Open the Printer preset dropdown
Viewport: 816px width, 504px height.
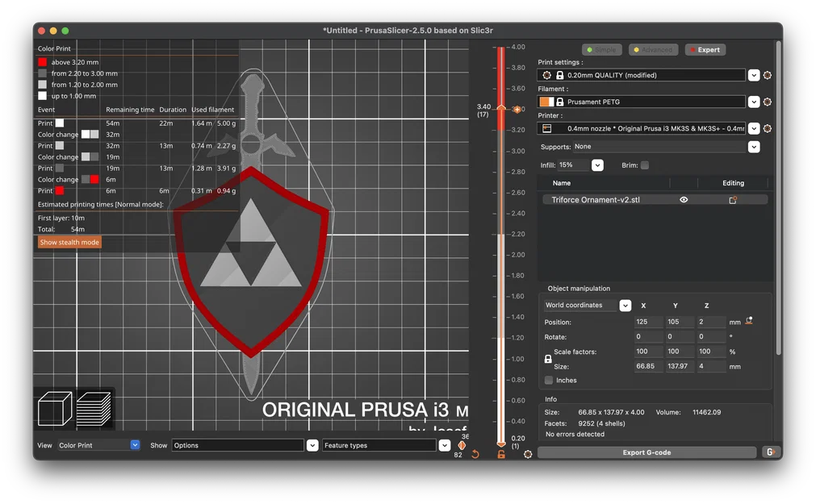pyautogui.click(x=754, y=128)
